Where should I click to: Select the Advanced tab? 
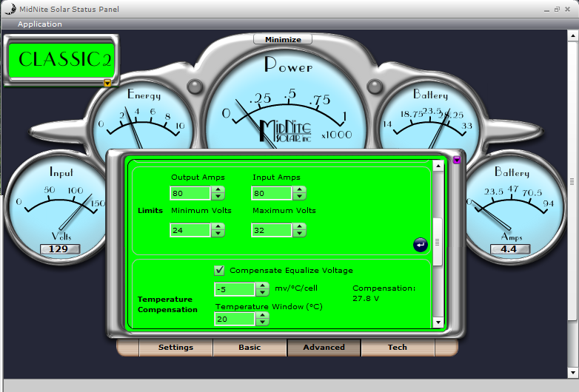(324, 348)
